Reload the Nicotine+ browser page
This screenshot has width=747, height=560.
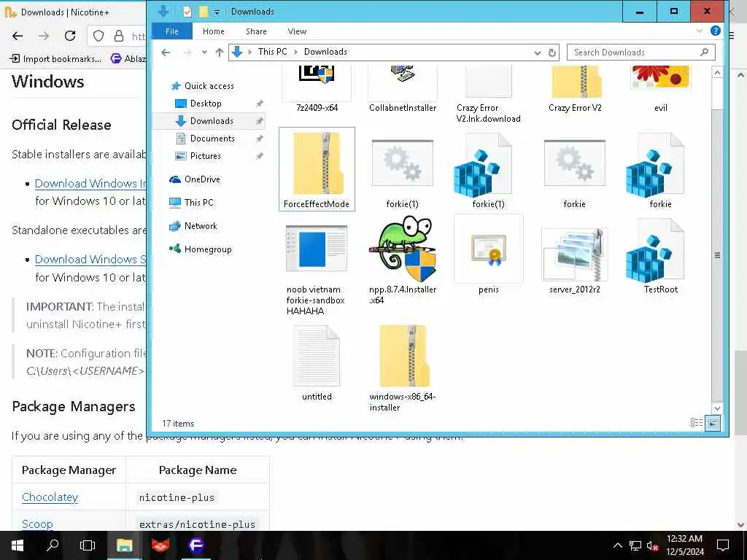click(x=70, y=36)
